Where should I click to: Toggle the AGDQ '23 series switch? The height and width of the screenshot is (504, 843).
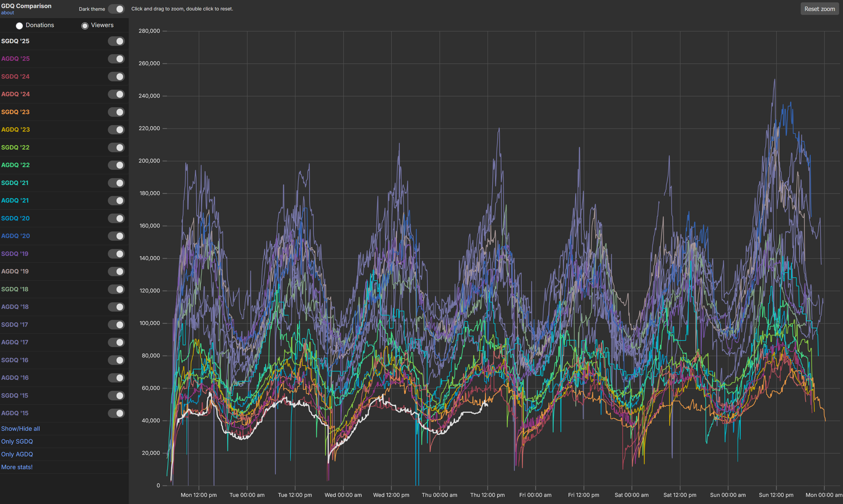pos(116,130)
